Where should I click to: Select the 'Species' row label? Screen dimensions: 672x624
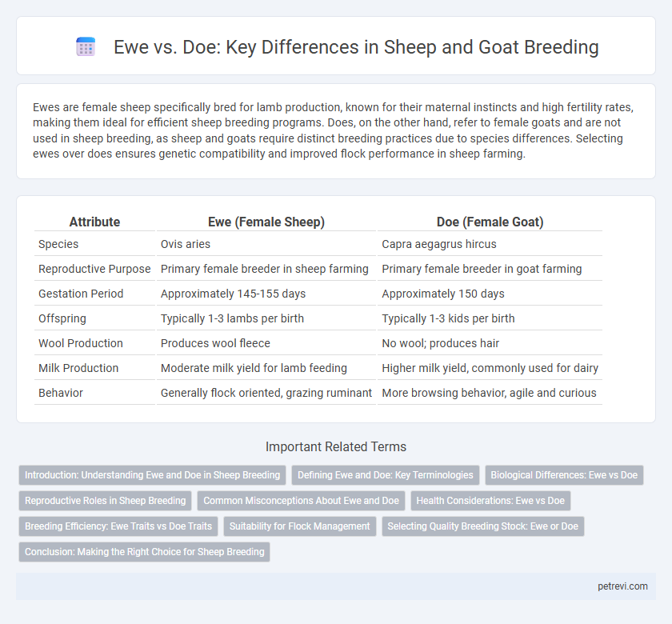click(58, 244)
